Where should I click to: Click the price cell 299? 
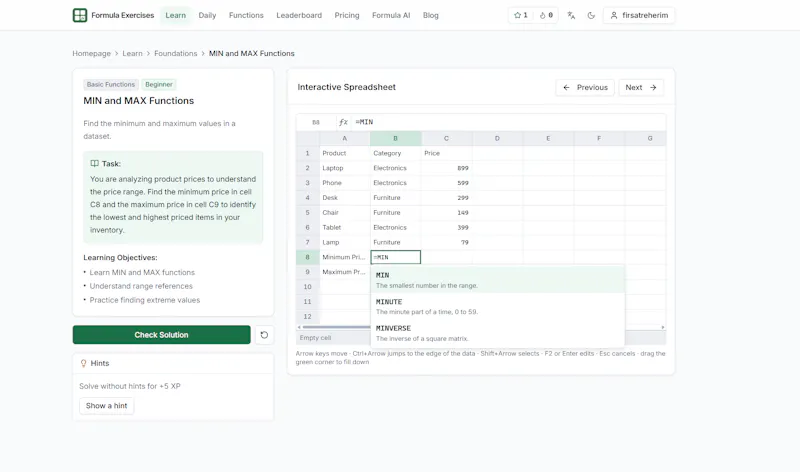click(x=447, y=197)
